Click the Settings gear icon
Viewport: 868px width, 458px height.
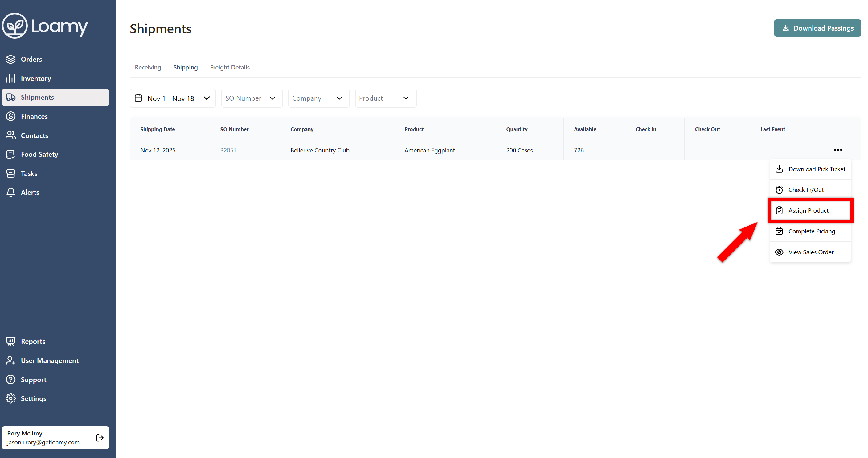(11, 398)
